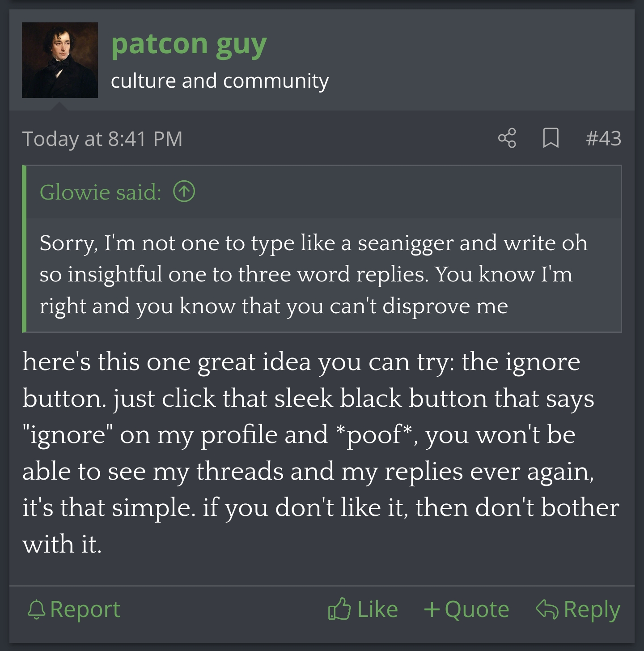This screenshot has width=644, height=651.
Task: Click the bell icon beside Report
Action: pos(37,610)
